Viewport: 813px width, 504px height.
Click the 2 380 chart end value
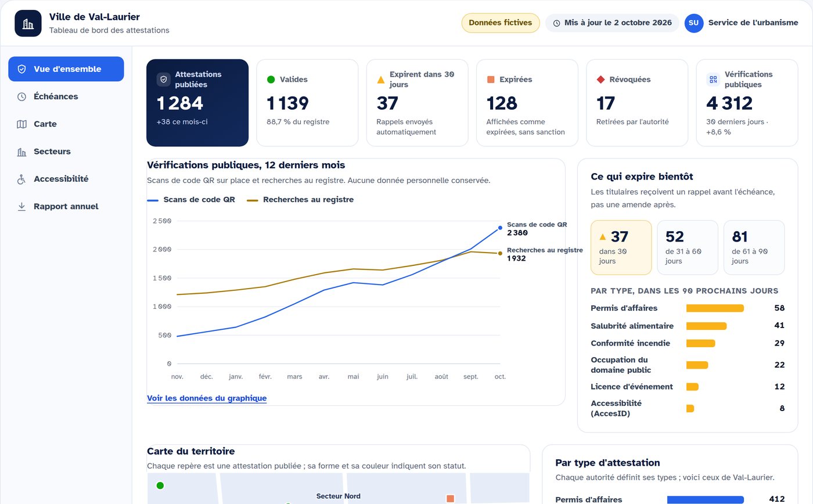click(x=517, y=233)
